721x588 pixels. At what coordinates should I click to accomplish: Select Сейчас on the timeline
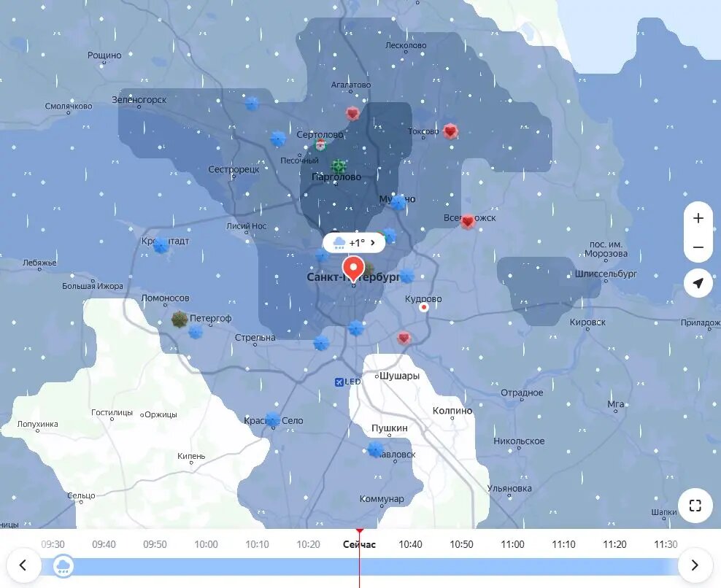pos(359,544)
